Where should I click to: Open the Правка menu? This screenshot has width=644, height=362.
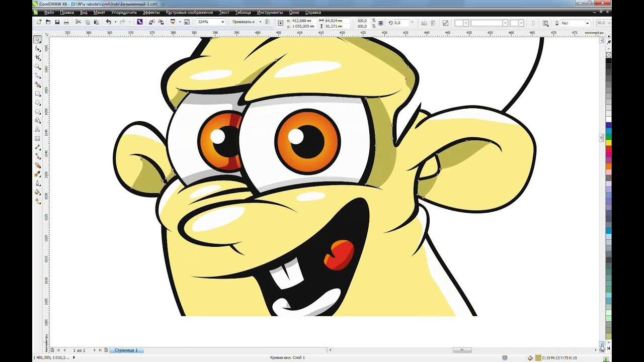tap(66, 12)
